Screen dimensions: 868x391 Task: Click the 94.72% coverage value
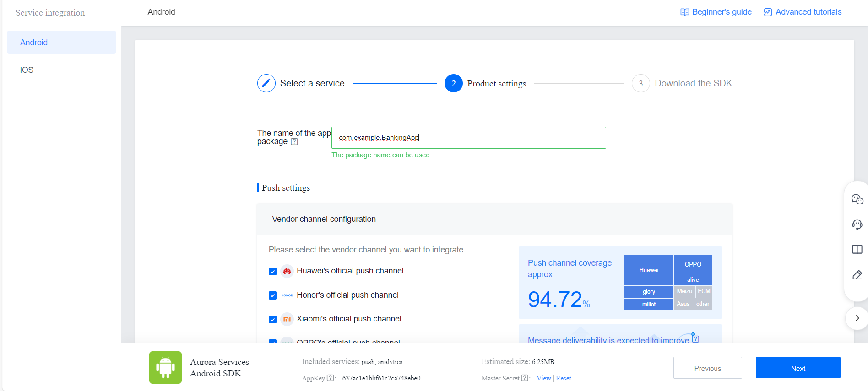point(559,300)
